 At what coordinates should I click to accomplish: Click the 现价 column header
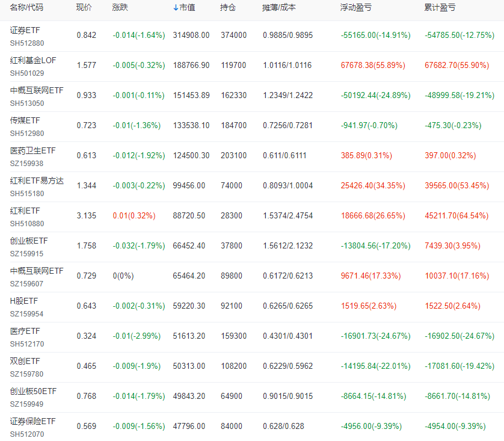(84, 7)
